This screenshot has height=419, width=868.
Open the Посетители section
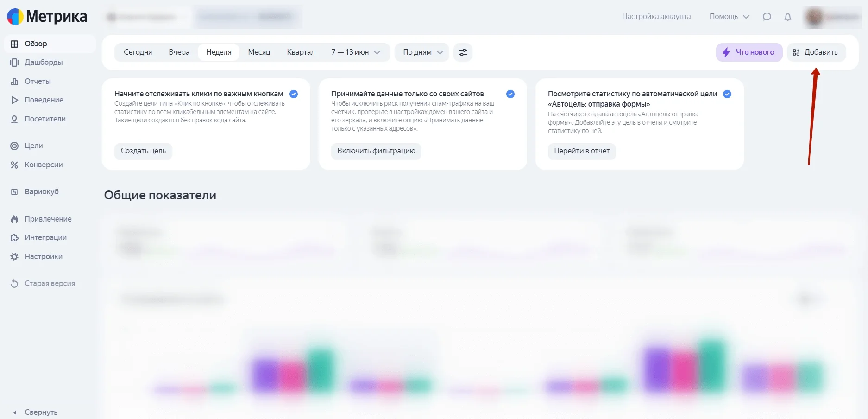pyautogui.click(x=50, y=119)
